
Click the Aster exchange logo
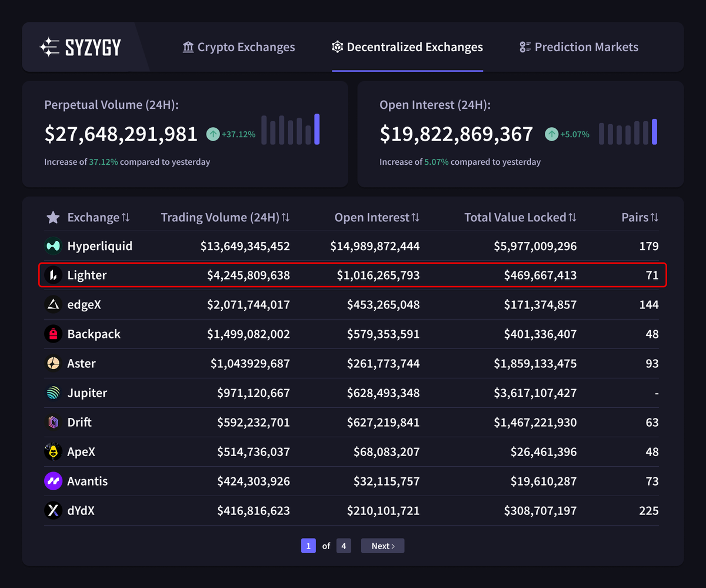point(53,363)
